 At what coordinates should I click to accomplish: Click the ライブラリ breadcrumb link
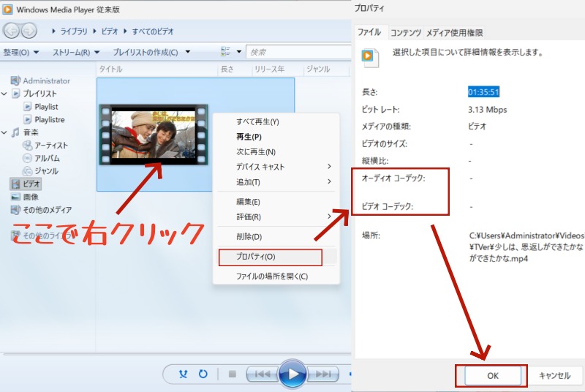[74, 31]
